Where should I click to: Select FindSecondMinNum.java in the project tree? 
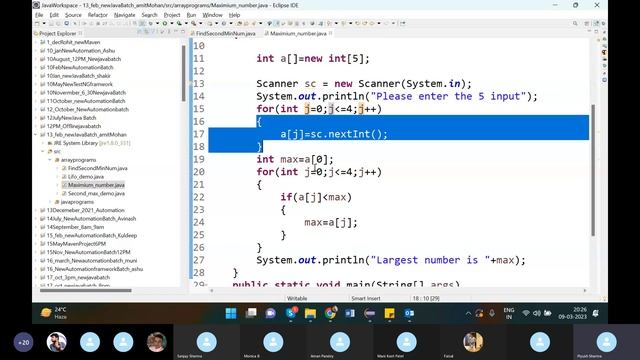coord(98,168)
